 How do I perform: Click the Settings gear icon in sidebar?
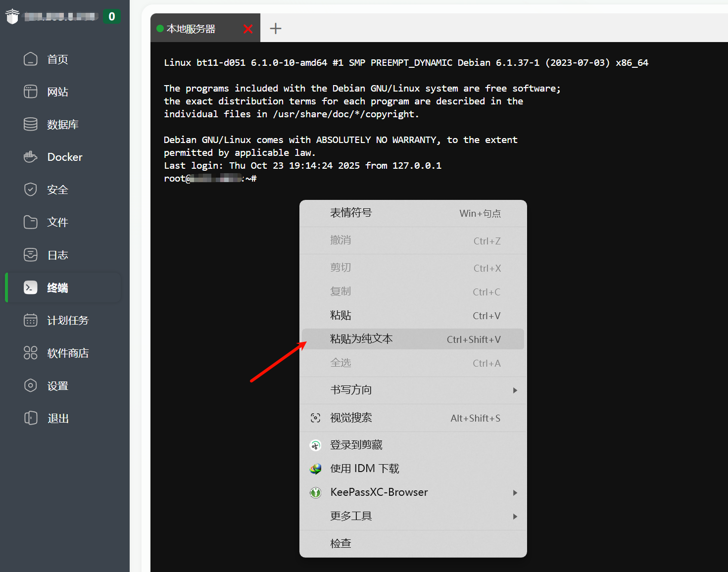coord(31,386)
